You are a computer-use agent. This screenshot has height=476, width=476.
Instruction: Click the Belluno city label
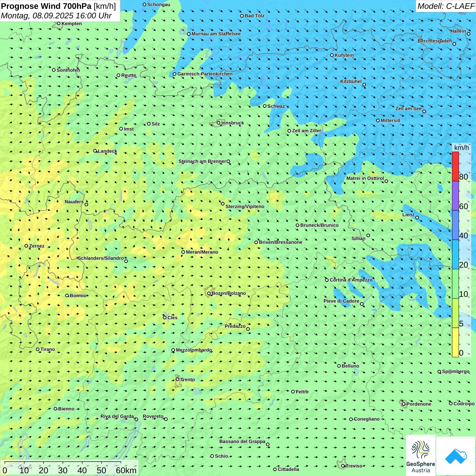pyautogui.click(x=350, y=366)
